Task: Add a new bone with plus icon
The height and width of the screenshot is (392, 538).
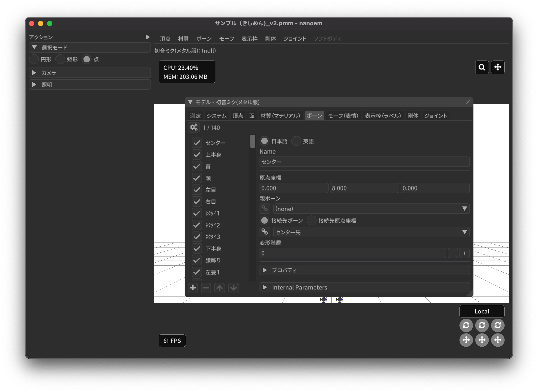Action: tap(193, 288)
